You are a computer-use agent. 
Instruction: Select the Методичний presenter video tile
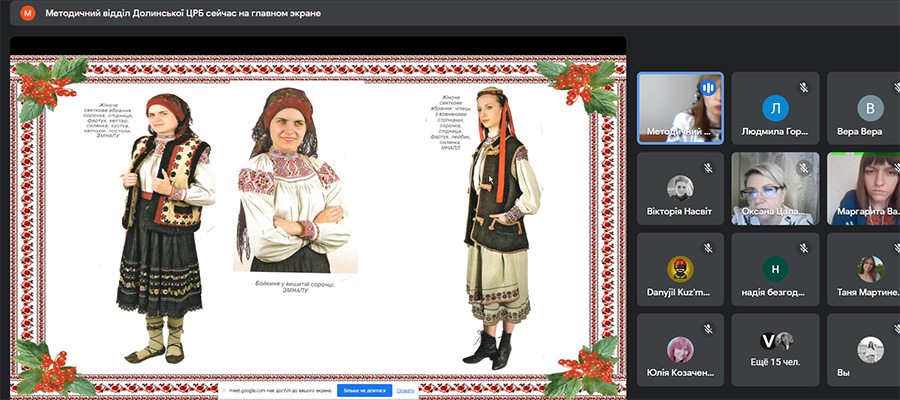[x=680, y=108]
